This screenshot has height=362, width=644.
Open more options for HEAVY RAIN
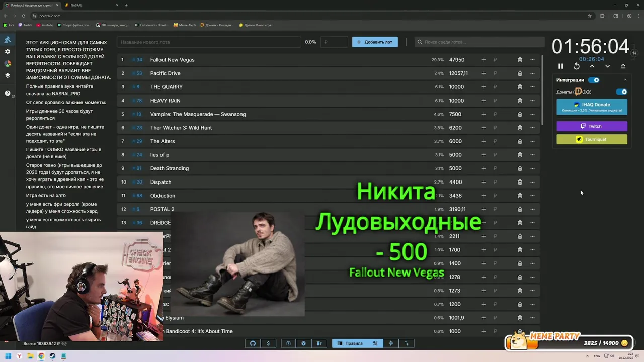click(532, 101)
